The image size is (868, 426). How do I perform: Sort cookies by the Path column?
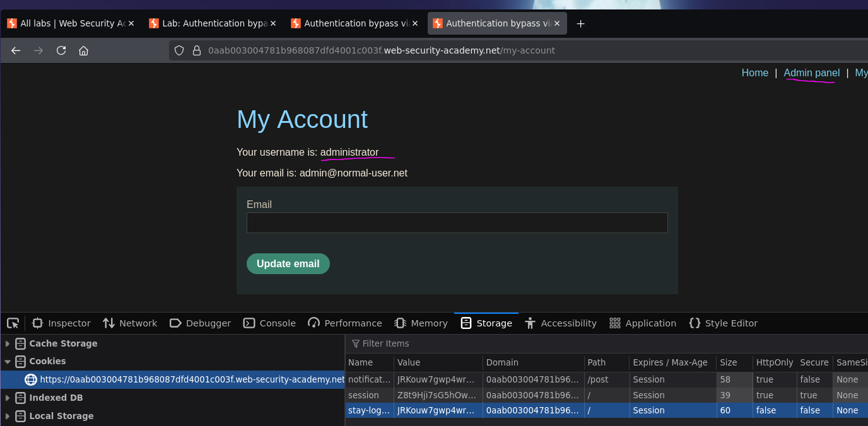point(607,362)
